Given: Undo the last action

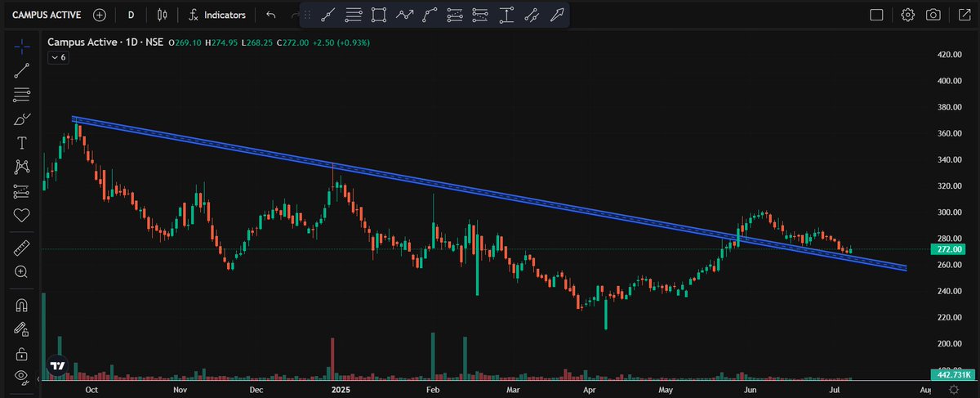Looking at the screenshot, I should pos(271,15).
